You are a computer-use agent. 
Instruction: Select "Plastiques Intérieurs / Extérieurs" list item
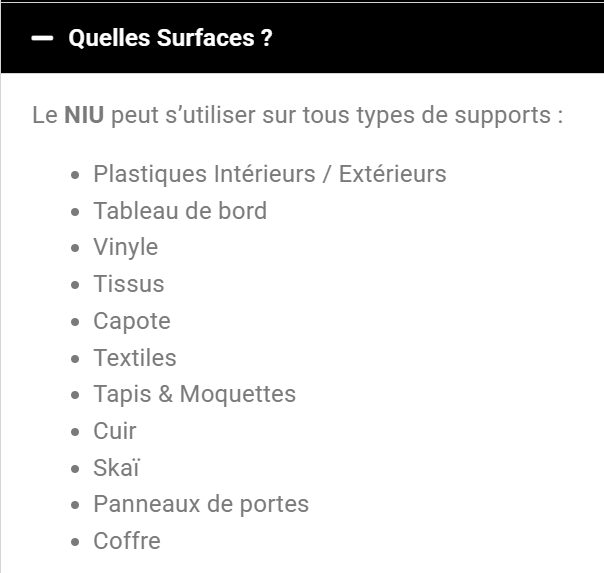[x=269, y=174]
